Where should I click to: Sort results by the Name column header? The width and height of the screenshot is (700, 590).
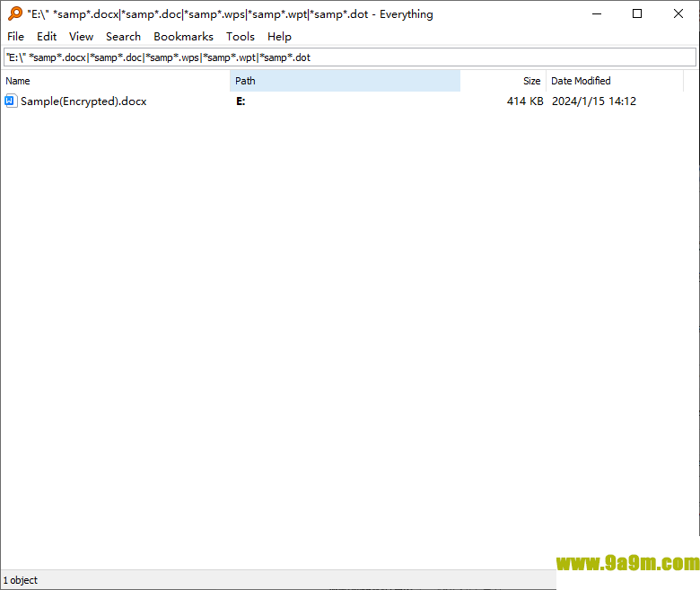pyautogui.click(x=117, y=81)
